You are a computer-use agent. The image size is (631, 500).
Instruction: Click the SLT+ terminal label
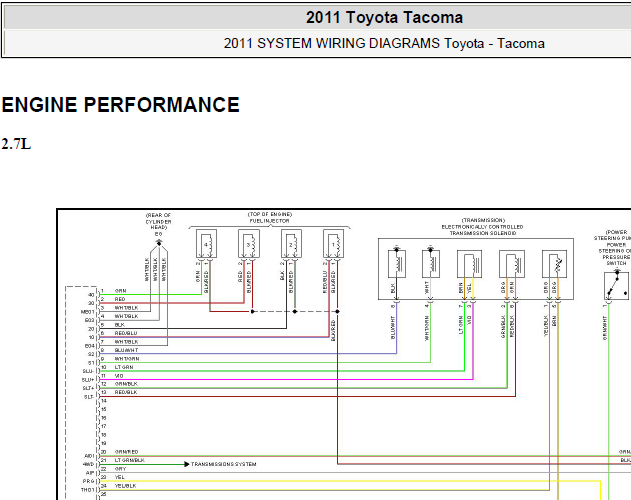tap(89, 388)
